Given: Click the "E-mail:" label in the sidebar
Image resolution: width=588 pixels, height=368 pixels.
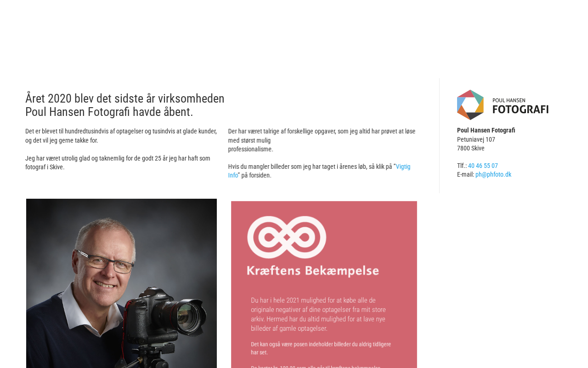Looking at the screenshot, I should coord(466,174).
